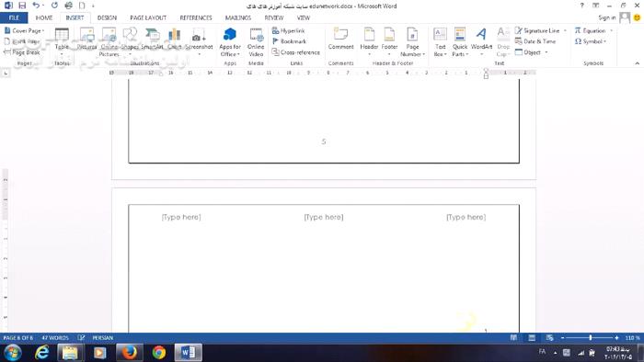
Task: Switch to Read Mode view
Action: [x=513, y=338]
